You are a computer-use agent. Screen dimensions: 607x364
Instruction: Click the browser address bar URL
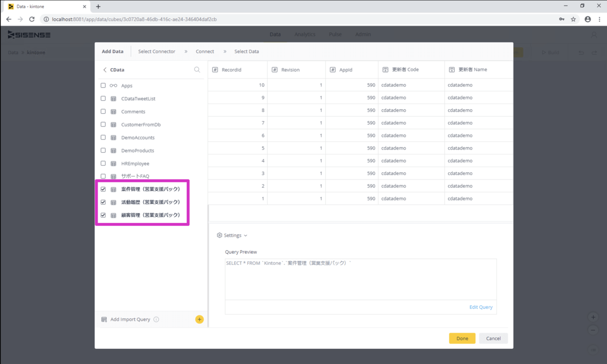point(135,19)
